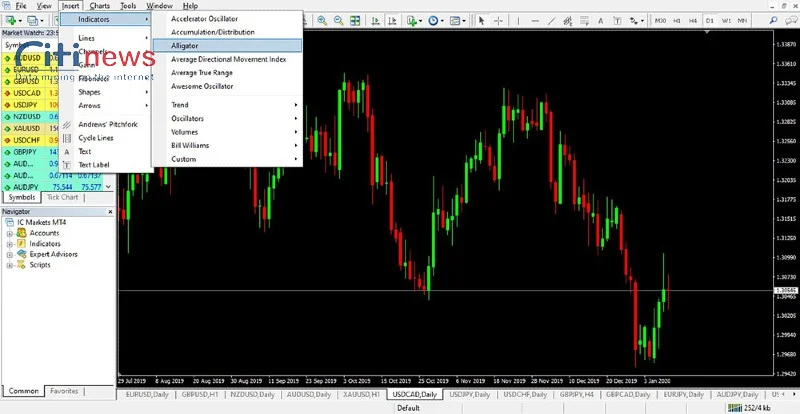Select the Fibonacci Retracement toolbar tool
The width and height of the screenshot is (800, 414).
coord(584,20)
